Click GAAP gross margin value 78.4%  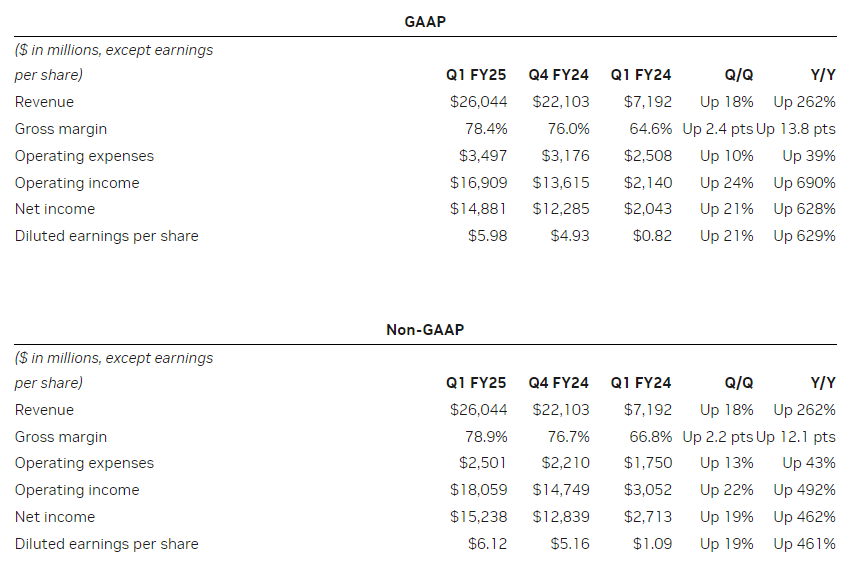pyautogui.click(x=486, y=129)
